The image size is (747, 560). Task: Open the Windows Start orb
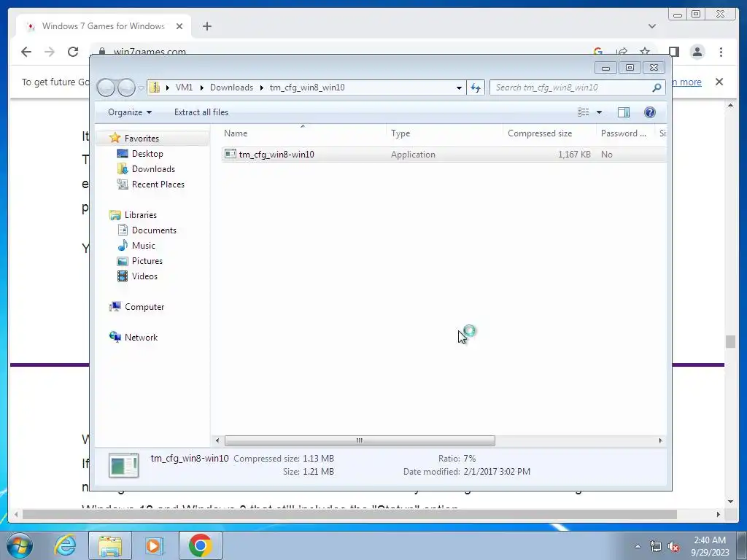(19, 545)
